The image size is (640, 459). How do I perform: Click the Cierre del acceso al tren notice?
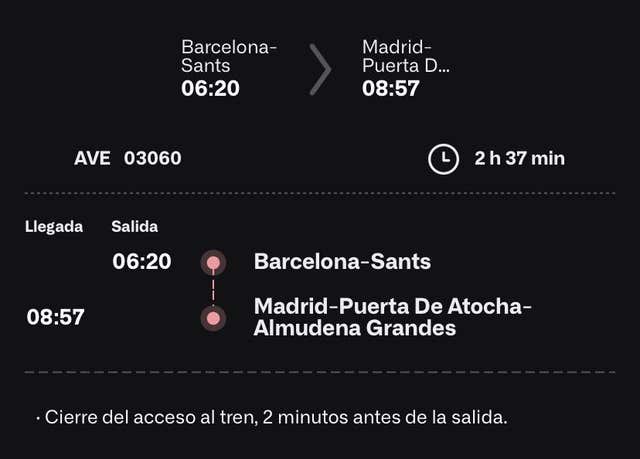coord(276,417)
